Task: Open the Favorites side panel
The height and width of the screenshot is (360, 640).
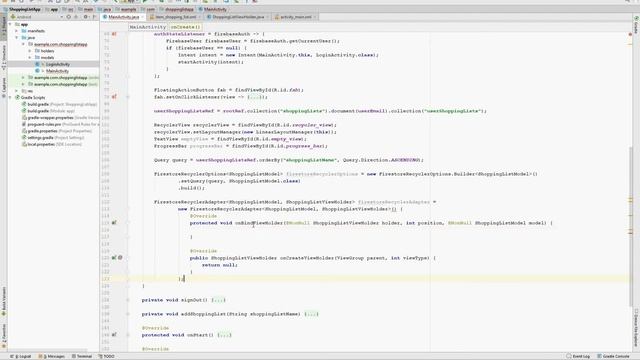Action: tap(4, 336)
